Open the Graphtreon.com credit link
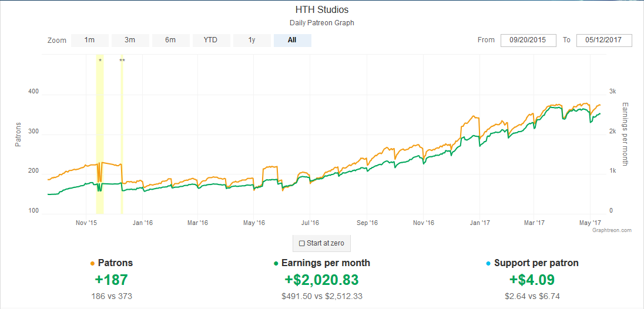644x309 pixels. (612, 231)
